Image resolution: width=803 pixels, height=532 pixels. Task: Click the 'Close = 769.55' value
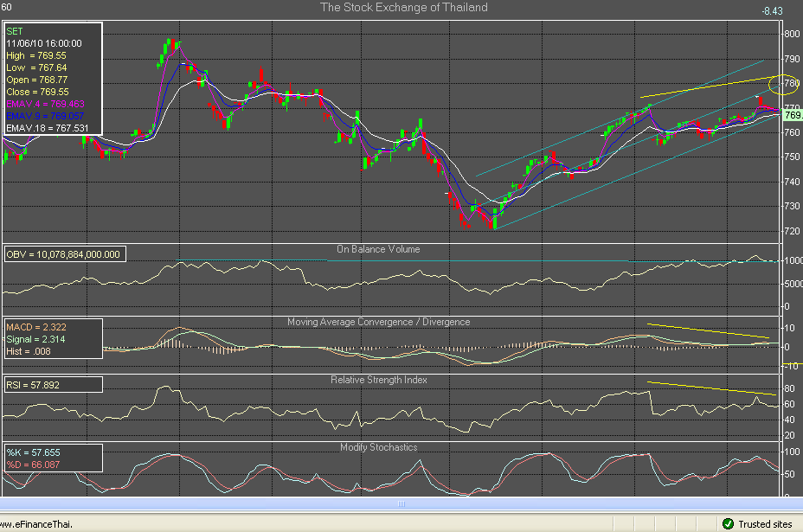(37, 93)
